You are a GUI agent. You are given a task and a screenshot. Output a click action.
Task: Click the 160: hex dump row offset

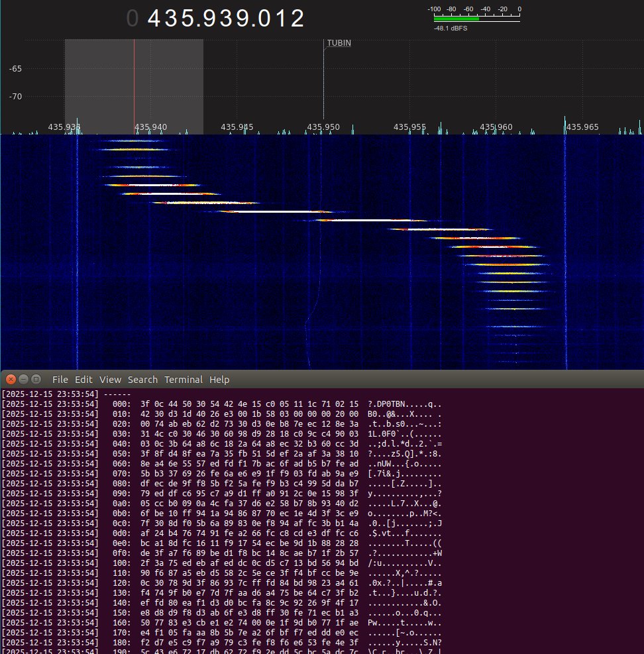point(121,623)
